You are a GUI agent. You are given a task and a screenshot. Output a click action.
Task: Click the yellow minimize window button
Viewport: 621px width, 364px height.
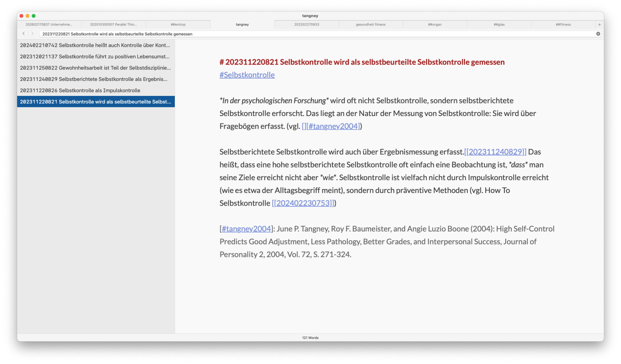[x=27, y=16]
